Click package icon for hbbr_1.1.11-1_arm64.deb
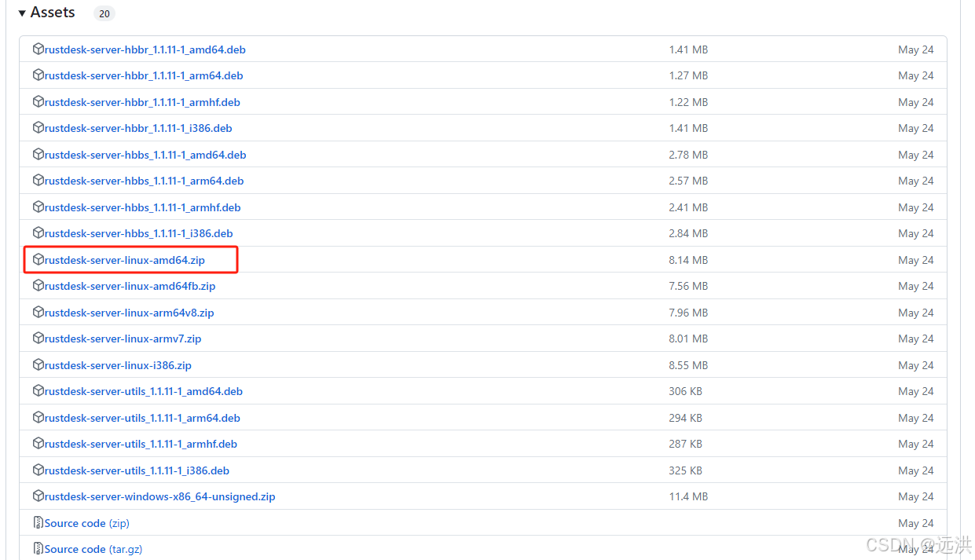This screenshot has width=975, height=560. click(x=38, y=75)
